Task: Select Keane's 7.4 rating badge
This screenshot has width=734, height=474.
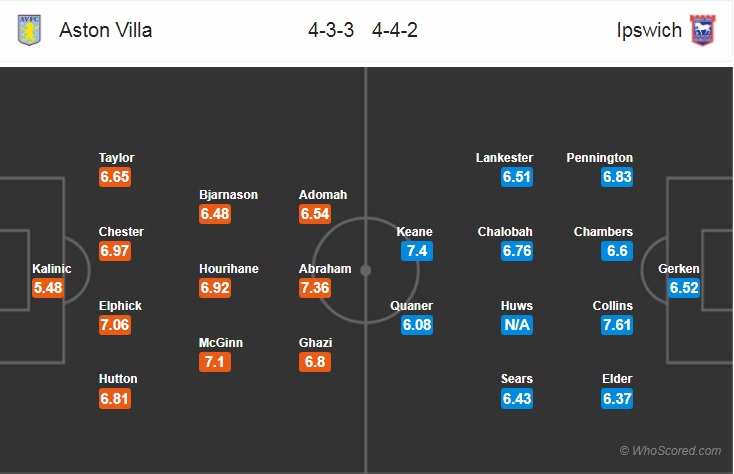Action: pos(417,251)
